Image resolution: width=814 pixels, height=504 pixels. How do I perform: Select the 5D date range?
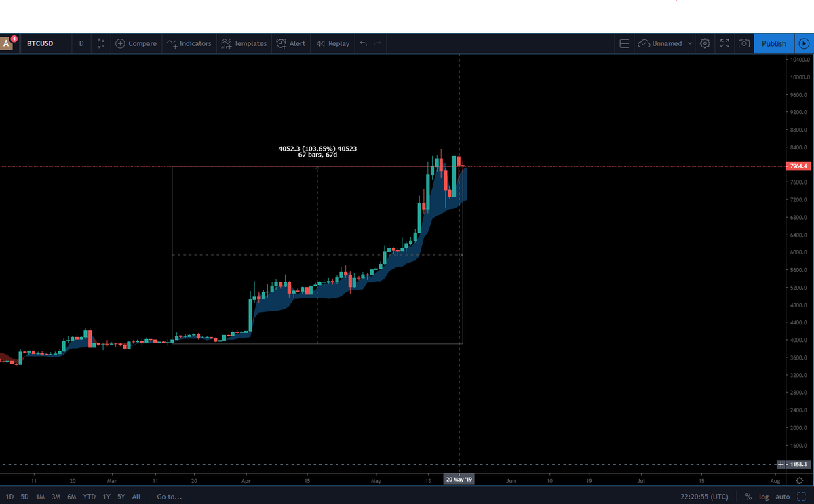pos(25,497)
